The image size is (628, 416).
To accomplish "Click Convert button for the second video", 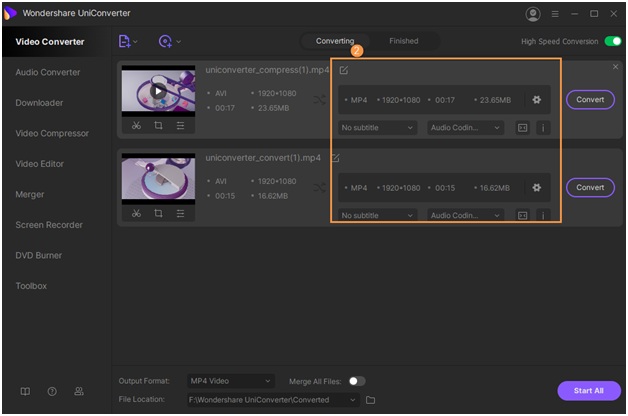I will coord(590,187).
